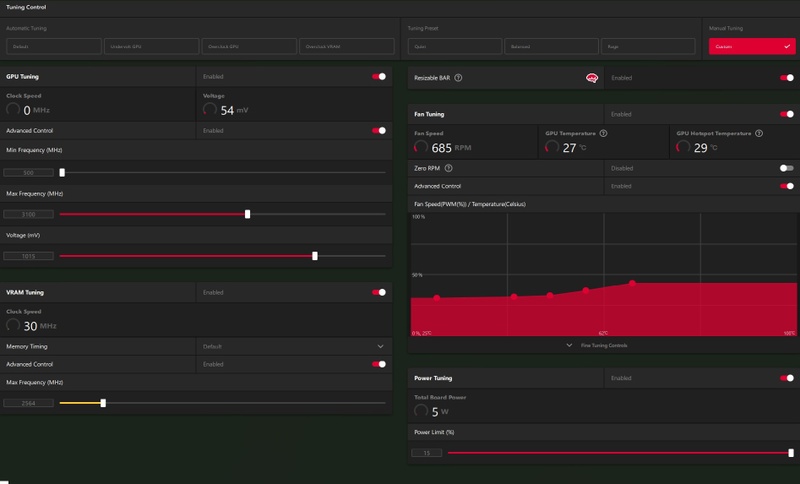The height and width of the screenshot is (484, 800).
Task: Toggle Fan Tuning Advanced Control switch
Action: tap(787, 186)
